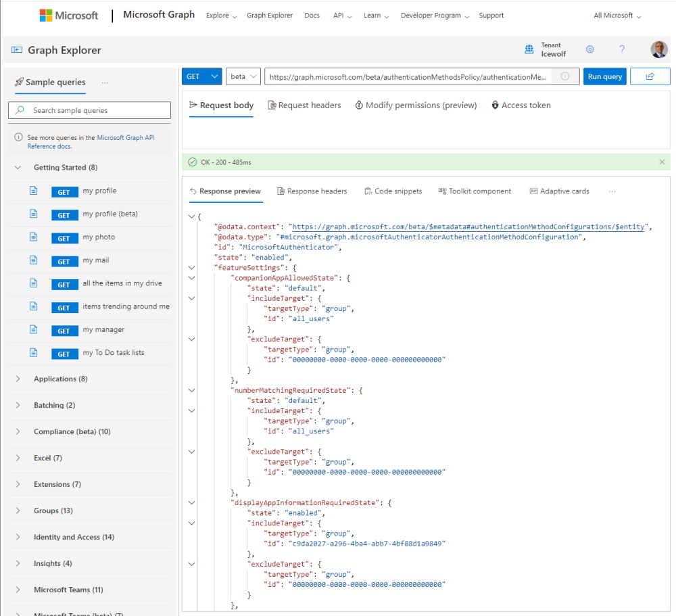Switch to the Response headers tab
This screenshot has height=616, width=676.
[x=312, y=191]
